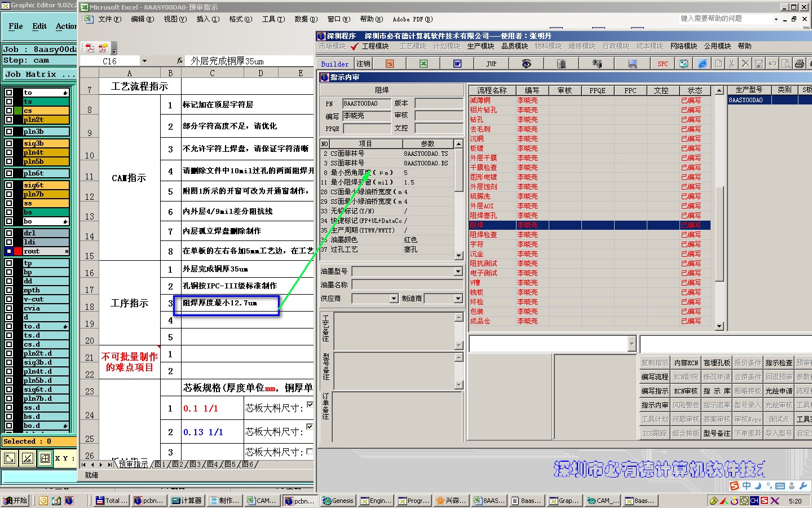Open the Excel help question box dropdown
The width and height of the screenshot is (812, 508).
coord(776,19)
